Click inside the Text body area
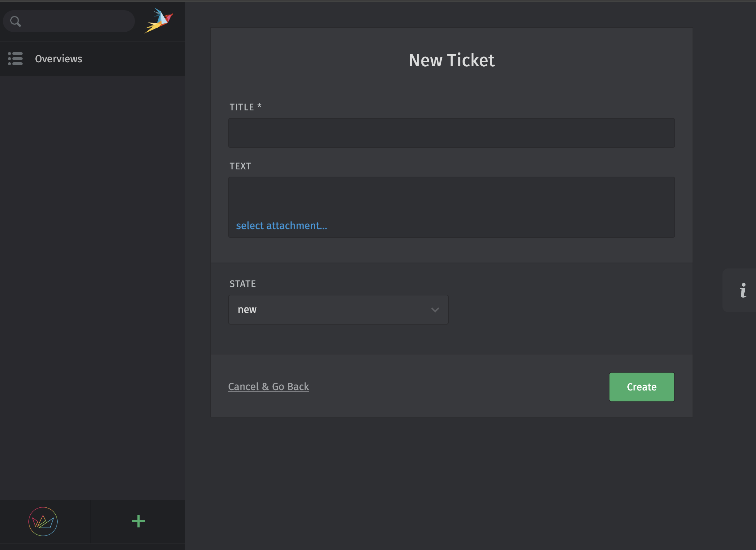 [x=451, y=197]
